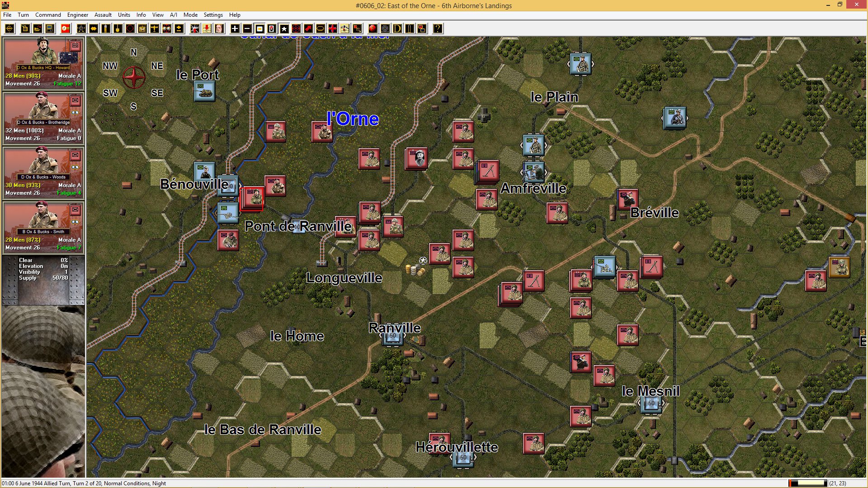Screen dimensions: 868x488
Task: Click the Bréville town label
Action: click(655, 213)
